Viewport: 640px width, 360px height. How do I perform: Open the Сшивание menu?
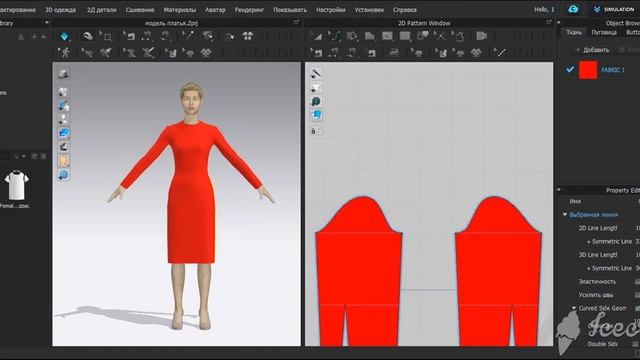coord(140,9)
